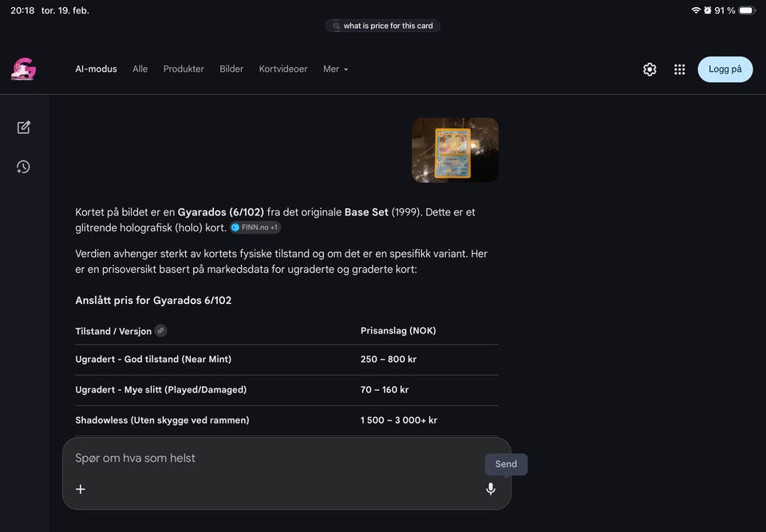Screen dimensions: 766x532
Task: Switch to the Alle tab
Action: pos(140,69)
